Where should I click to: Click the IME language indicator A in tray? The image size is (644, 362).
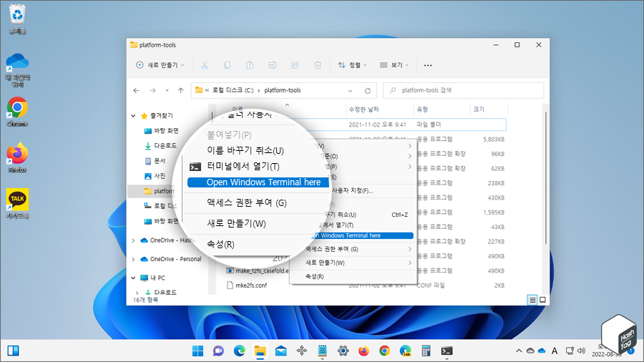[x=555, y=351]
